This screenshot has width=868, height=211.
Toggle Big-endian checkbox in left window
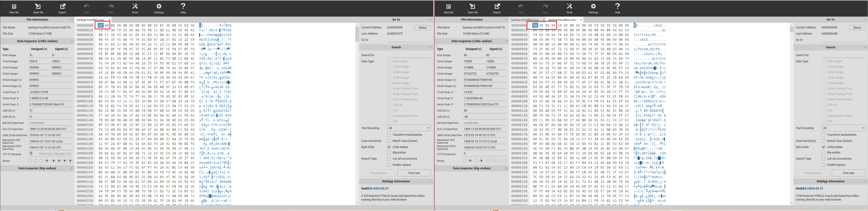coord(389,153)
